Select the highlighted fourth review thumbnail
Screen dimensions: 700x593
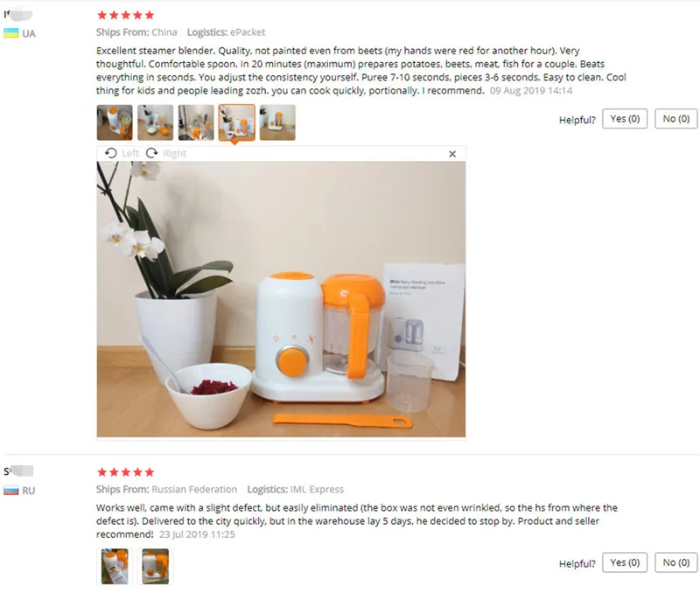coord(236,122)
